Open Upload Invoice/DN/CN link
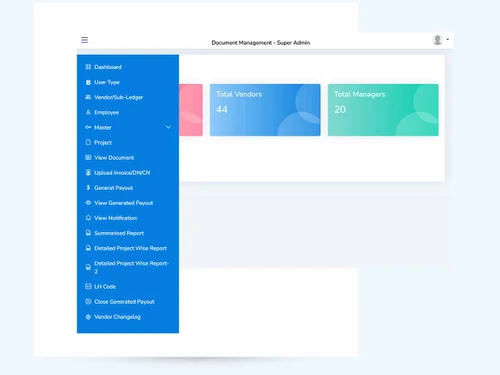The height and width of the screenshot is (375, 500). pyautogui.click(x=122, y=173)
